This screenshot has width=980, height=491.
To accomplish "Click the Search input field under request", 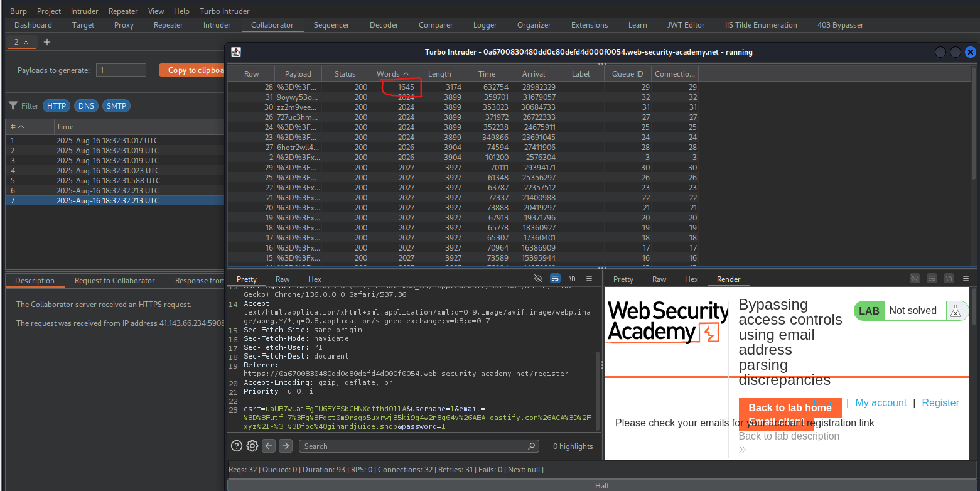I will pyautogui.click(x=419, y=446).
